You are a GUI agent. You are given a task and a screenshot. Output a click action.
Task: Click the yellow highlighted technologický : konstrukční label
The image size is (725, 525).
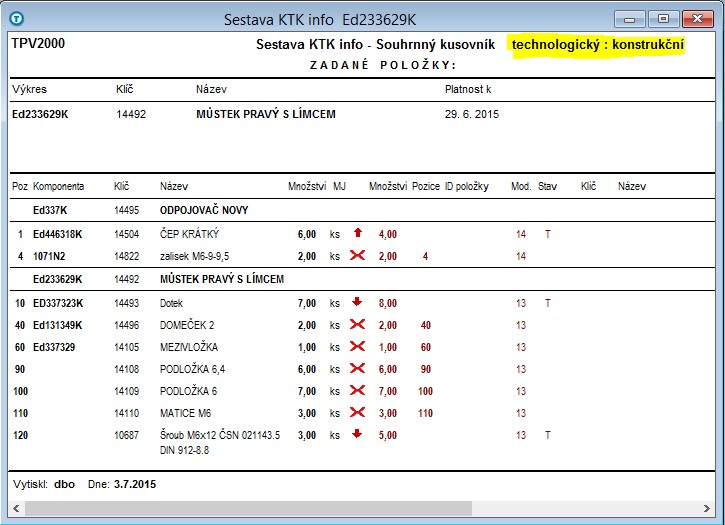coord(598,45)
